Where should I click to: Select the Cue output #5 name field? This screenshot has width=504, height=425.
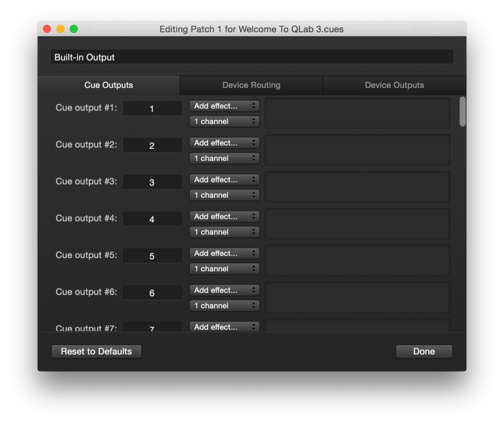coord(152,256)
